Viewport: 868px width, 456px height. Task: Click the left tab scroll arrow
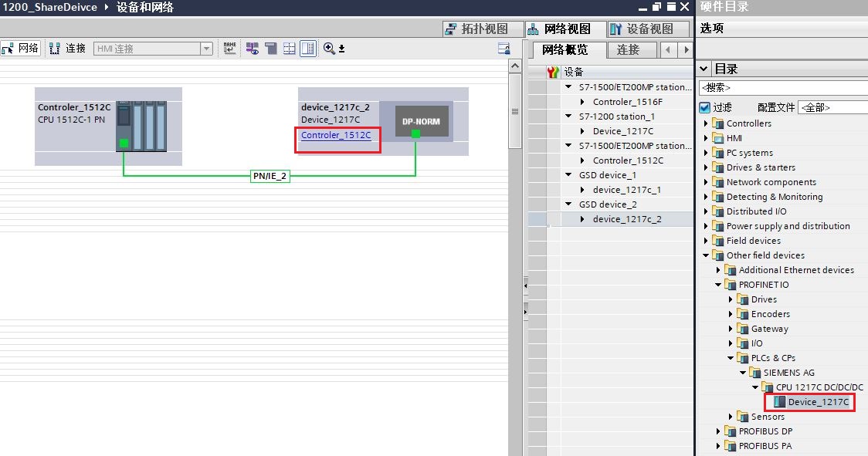coord(668,50)
